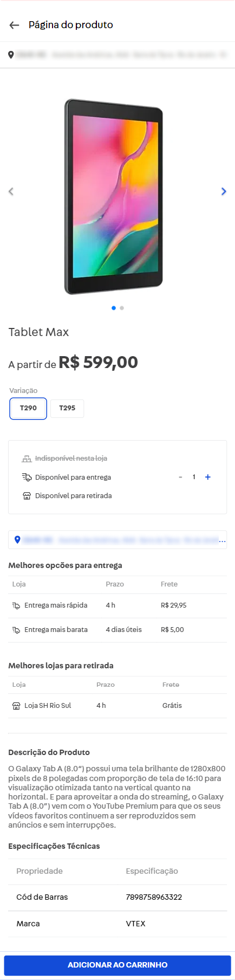Click the 'Disponível para entrega' truck icon
This screenshot has height=980, width=235.
point(27,477)
